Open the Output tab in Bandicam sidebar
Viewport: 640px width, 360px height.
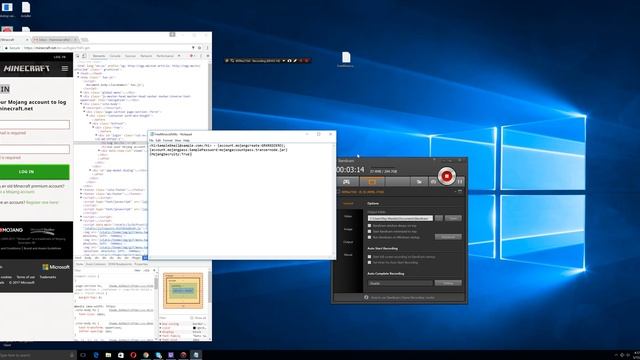(x=348, y=242)
